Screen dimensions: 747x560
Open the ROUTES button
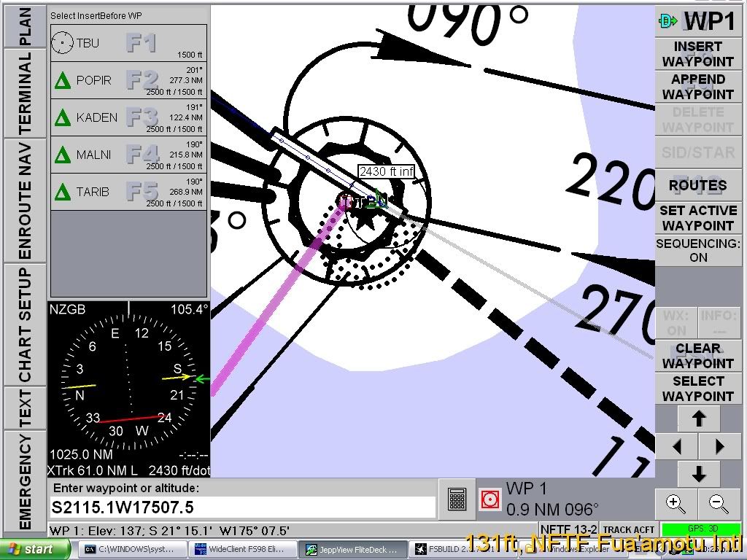[x=698, y=185]
